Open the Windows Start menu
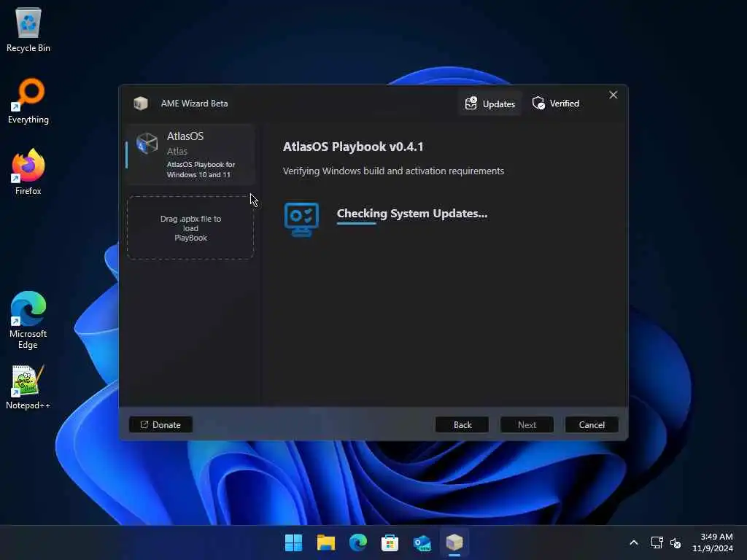Image resolution: width=747 pixels, height=560 pixels. coord(293,542)
